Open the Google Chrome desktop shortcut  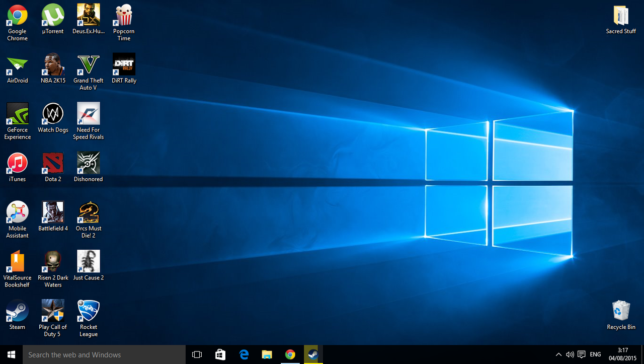(17, 23)
